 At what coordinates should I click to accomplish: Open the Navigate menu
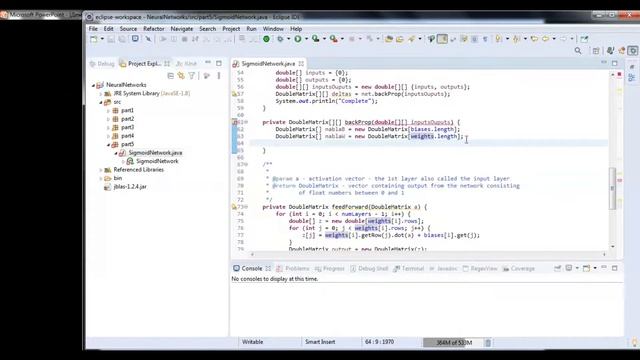(182, 29)
